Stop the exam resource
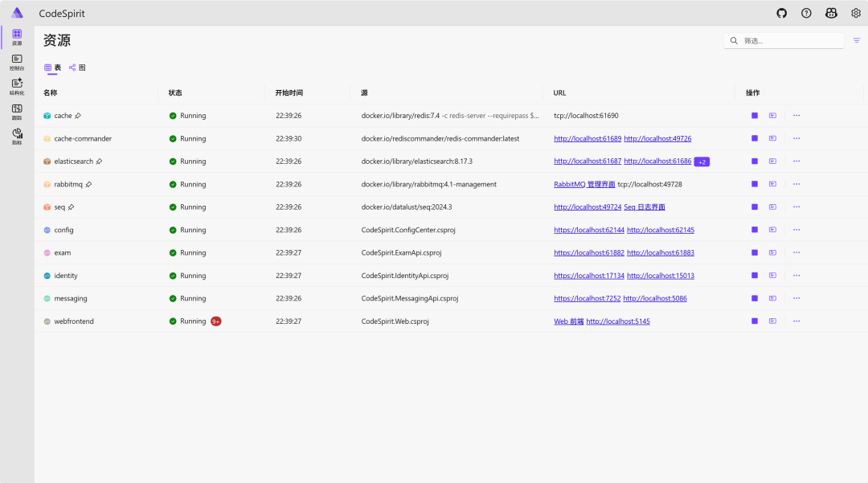Viewport: 868px width, 483px height. pyautogui.click(x=755, y=253)
